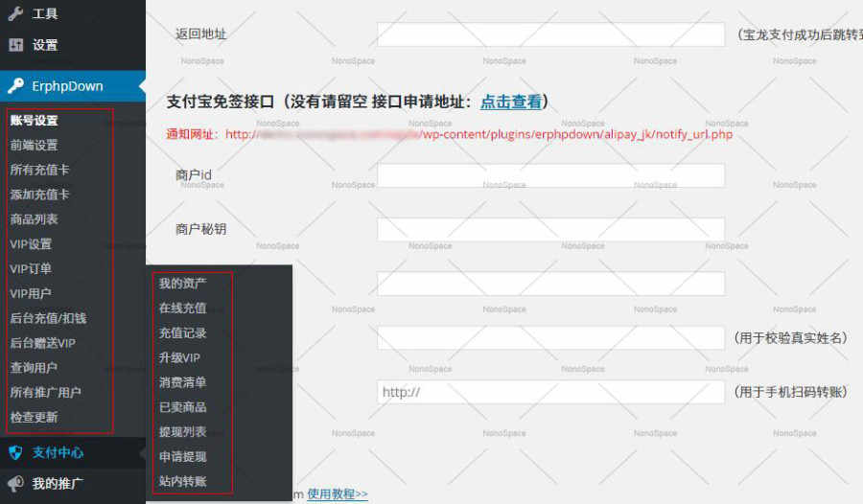Select 在线充值 in flyout menu
Screen dimensions: 863x504
pyautogui.click(x=183, y=309)
